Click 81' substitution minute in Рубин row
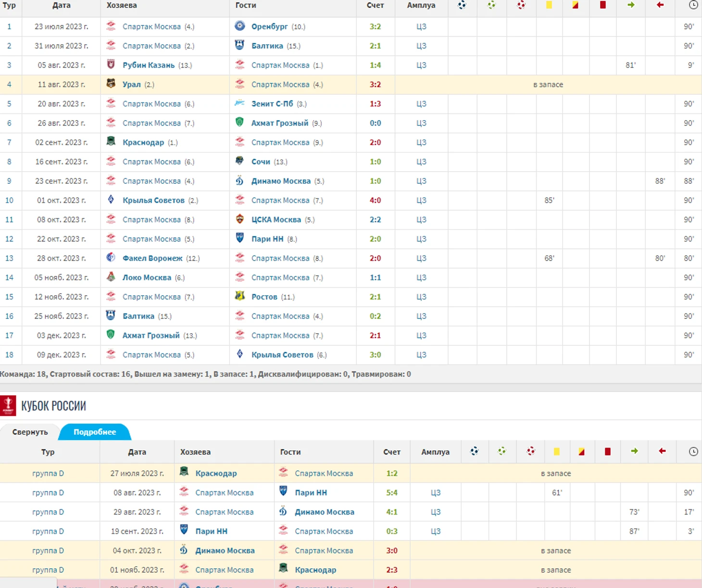Image resolution: width=702 pixels, height=588 pixels. [630, 65]
